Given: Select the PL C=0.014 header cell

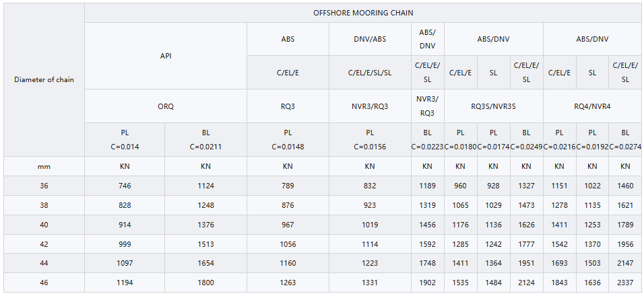Looking at the screenshot, I should (x=125, y=139).
